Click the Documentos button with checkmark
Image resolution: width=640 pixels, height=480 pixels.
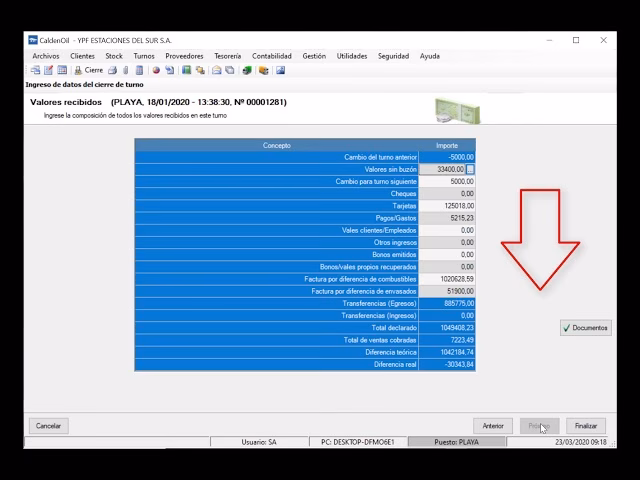pyautogui.click(x=585, y=327)
